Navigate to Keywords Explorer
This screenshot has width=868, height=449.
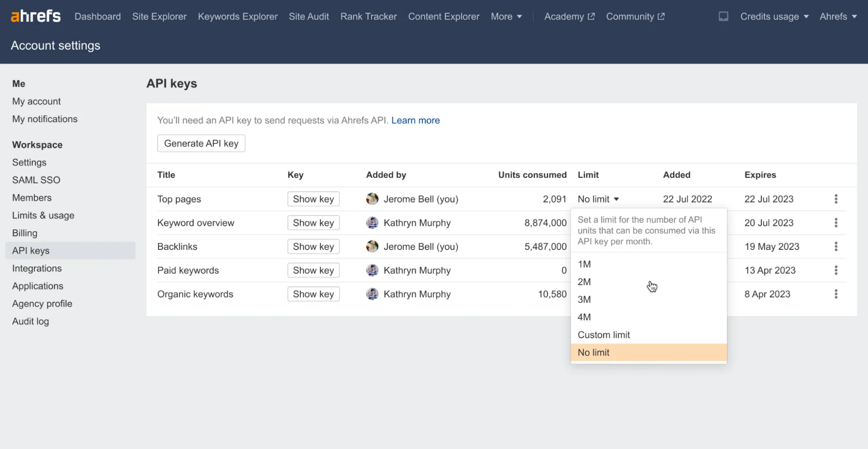point(238,16)
